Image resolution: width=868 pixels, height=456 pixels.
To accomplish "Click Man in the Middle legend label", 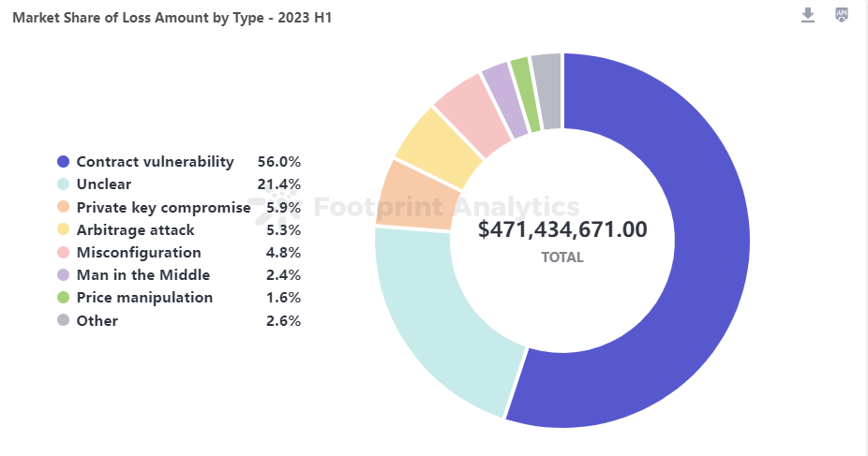I will pyautogui.click(x=142, y=275).
